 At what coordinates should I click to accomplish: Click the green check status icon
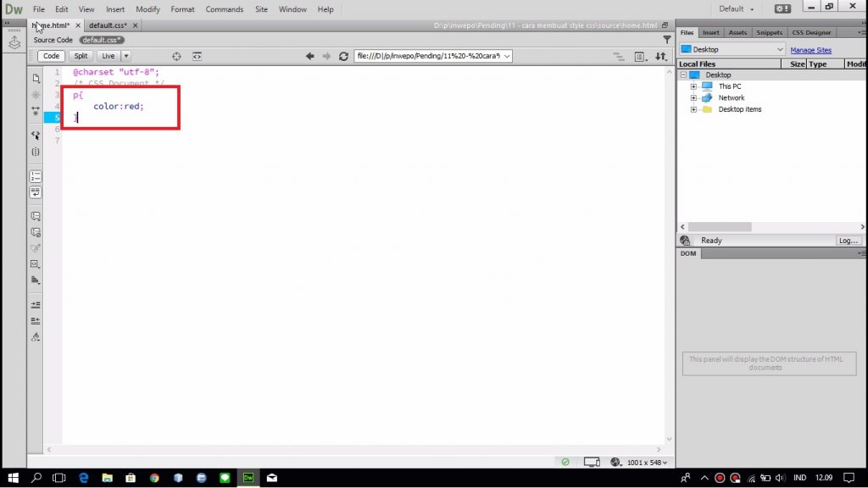tap(565, 462)
